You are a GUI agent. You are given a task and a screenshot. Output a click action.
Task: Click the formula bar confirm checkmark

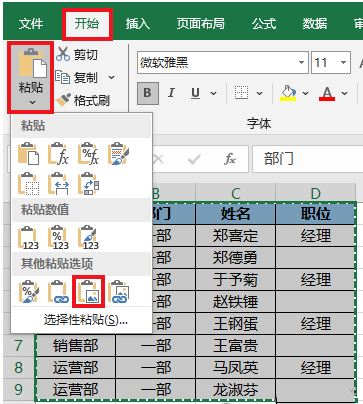[x=194, y=159]
